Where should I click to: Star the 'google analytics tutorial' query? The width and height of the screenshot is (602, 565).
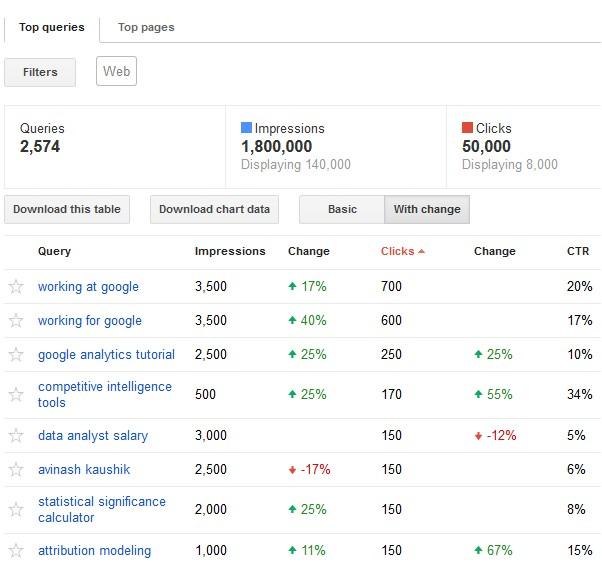pos(16,355)
